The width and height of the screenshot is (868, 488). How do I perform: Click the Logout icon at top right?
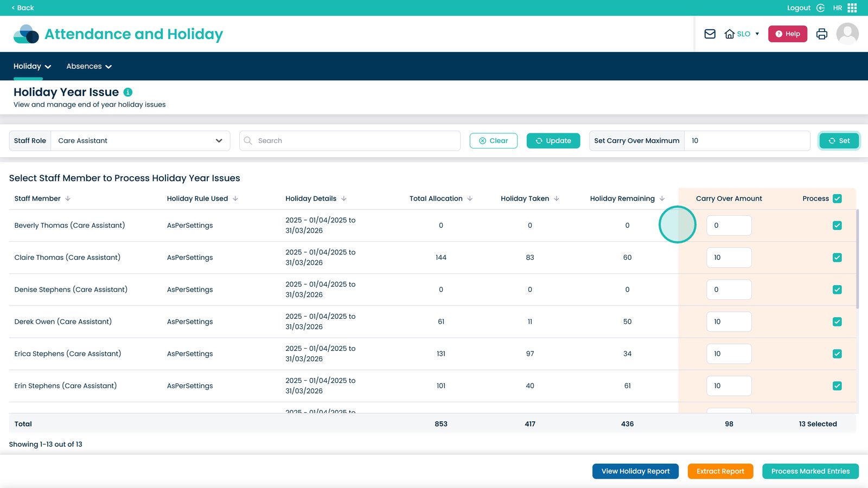tap(821, 8)
